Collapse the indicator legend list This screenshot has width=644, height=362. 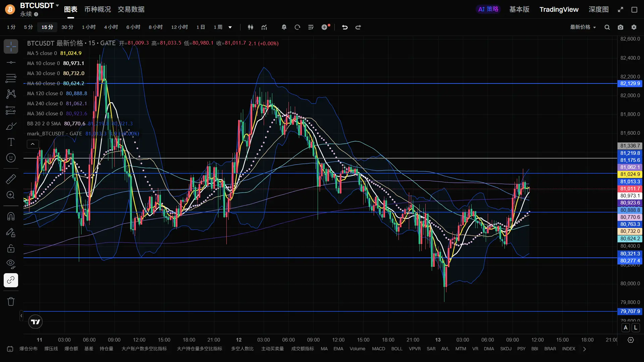(33, 144)
